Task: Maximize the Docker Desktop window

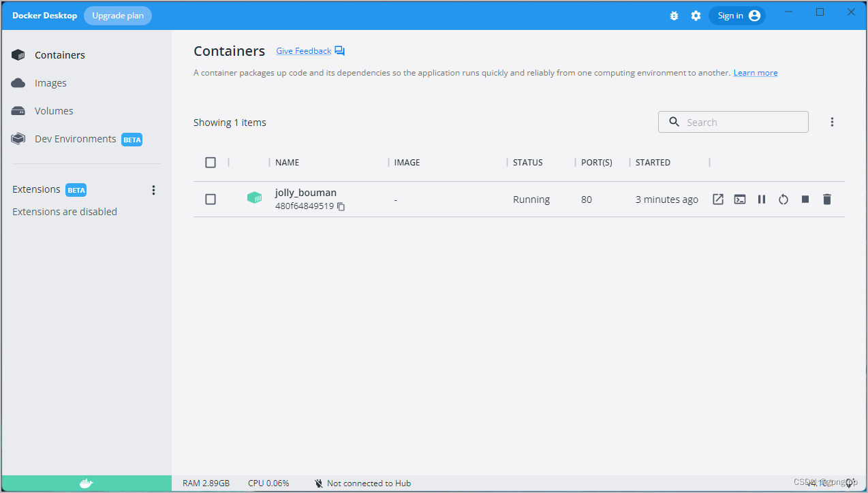Action: (x=820, y=12)
